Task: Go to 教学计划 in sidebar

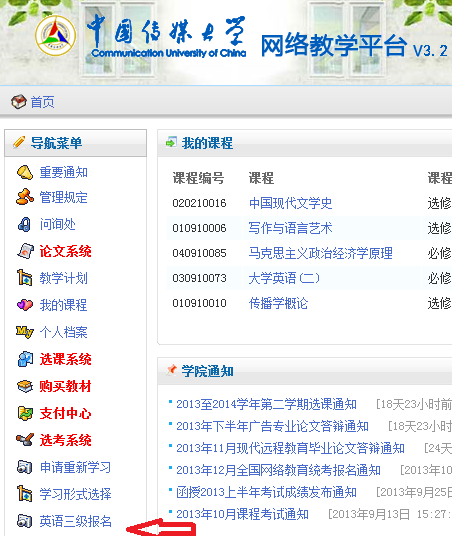Action: coord(63,278)
